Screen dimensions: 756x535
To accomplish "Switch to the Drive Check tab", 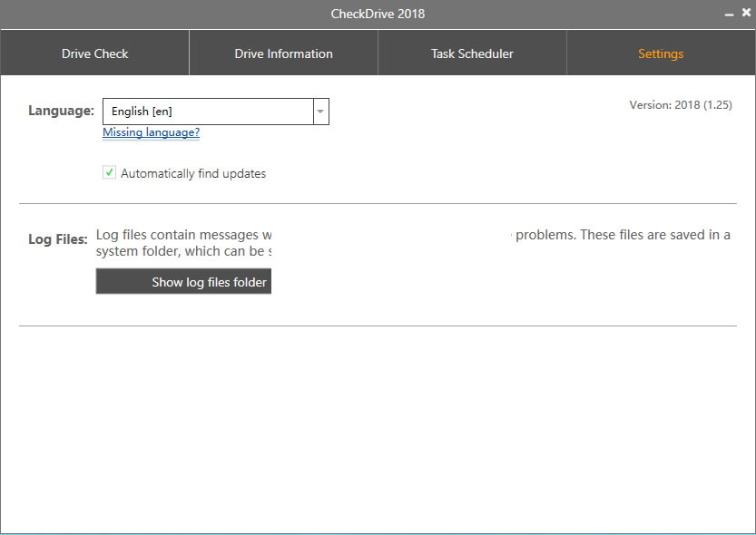I will (94, 53).
